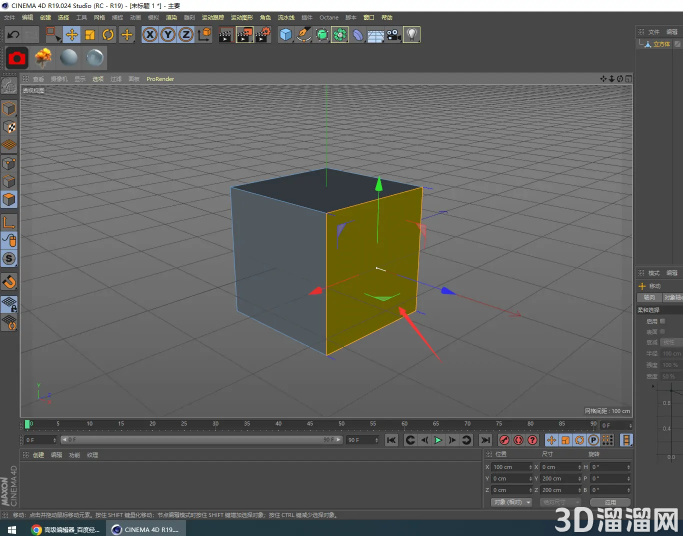Open the 窗口 menu
Viewport: 683px width, 536px height.
pyautogui.click(x=369, y=17)
